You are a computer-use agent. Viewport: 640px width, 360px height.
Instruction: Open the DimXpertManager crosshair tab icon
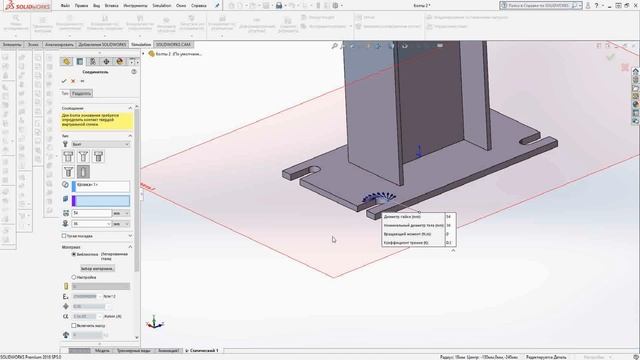coord(106,62)
